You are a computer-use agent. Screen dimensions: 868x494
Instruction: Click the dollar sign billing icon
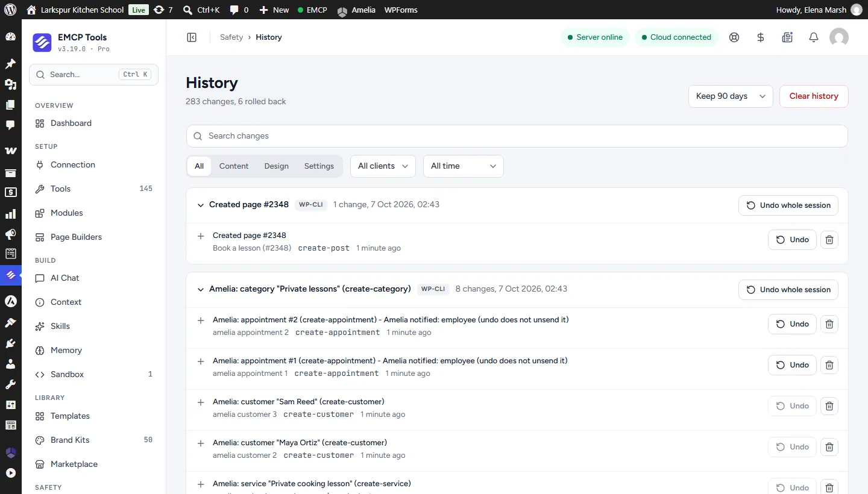pyautogui.click(x=761, y=37)
